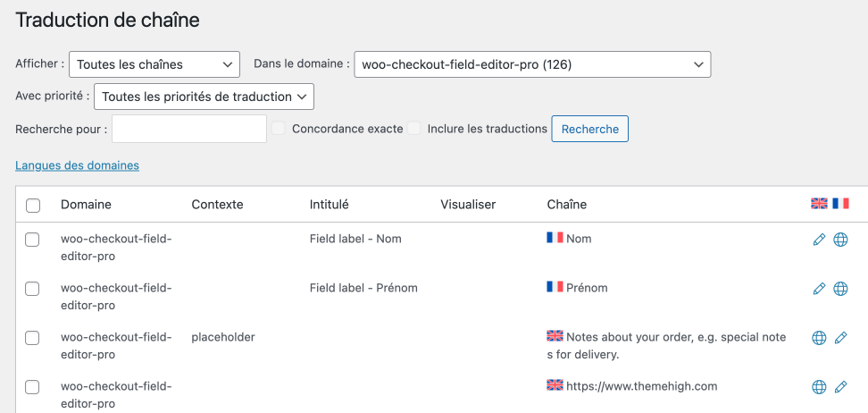Click pencil icon for Notes about your order

coord(840,338)
